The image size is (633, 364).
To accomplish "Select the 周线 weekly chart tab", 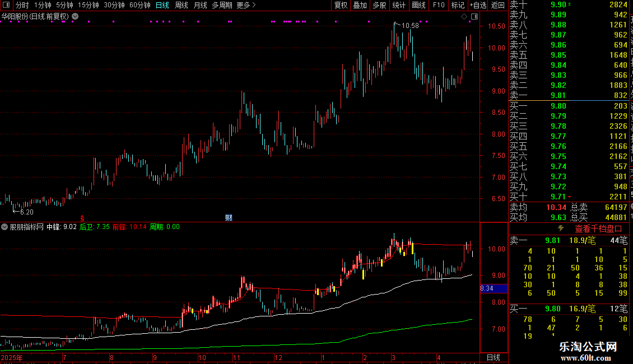I will pyautogui.click(x=181, y=5).
